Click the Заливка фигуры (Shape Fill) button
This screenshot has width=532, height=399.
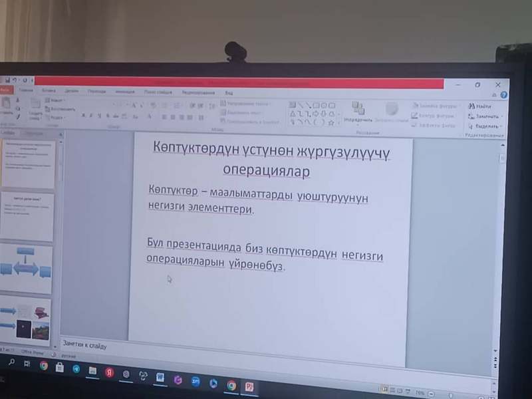click(x=433, y=106)
